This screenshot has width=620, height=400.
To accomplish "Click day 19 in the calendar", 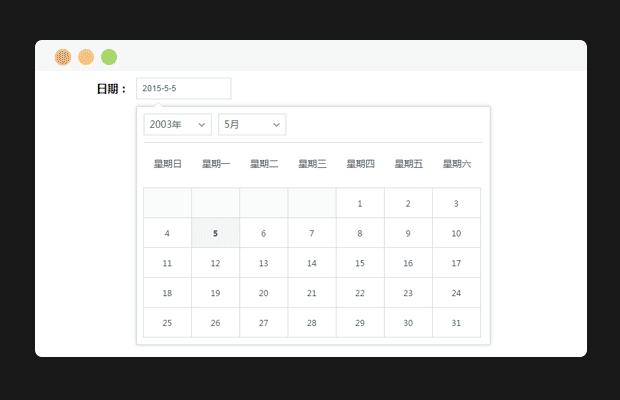I will pos(215,293).
